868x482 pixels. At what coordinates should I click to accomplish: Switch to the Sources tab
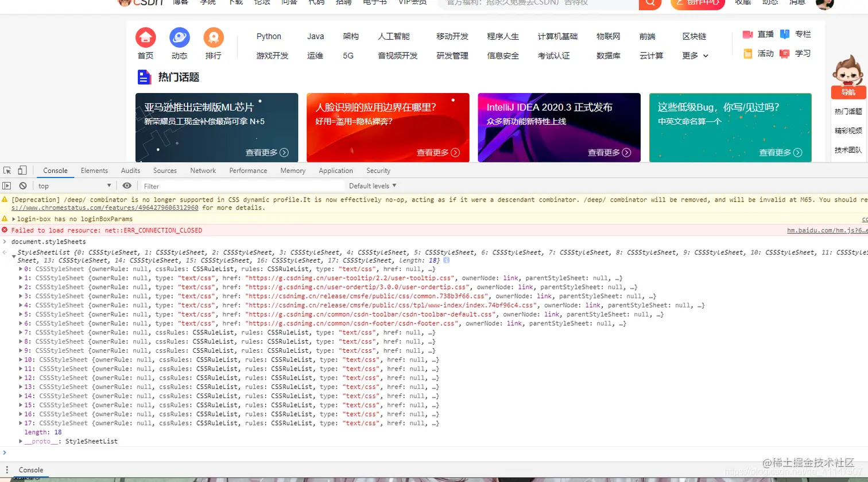[x=165, y=171]
